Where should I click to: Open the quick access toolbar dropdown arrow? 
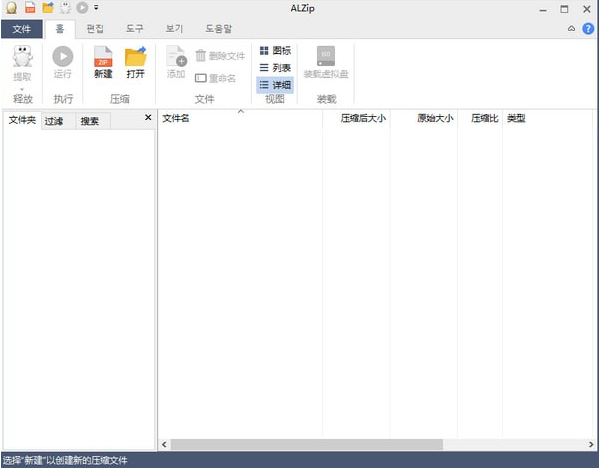click(x=96, y=7)
